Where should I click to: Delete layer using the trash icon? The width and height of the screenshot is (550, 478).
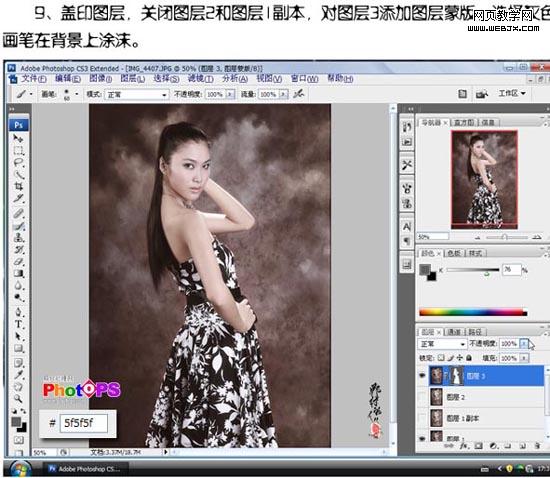point(537,446)
